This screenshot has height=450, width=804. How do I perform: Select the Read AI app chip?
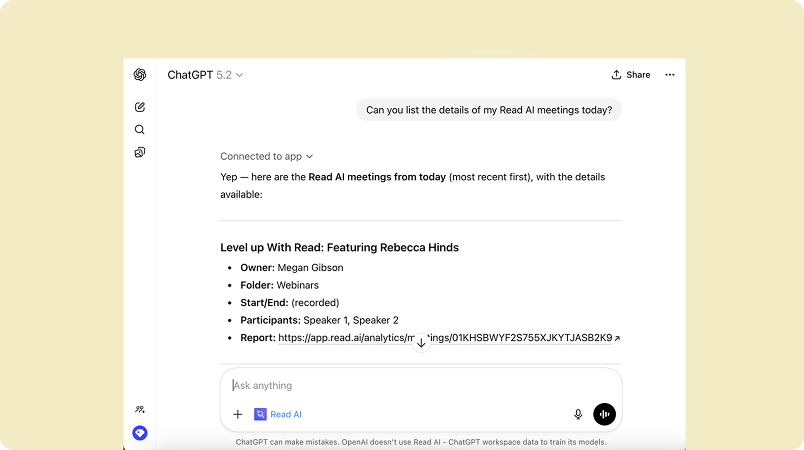[x=278, y=414]
